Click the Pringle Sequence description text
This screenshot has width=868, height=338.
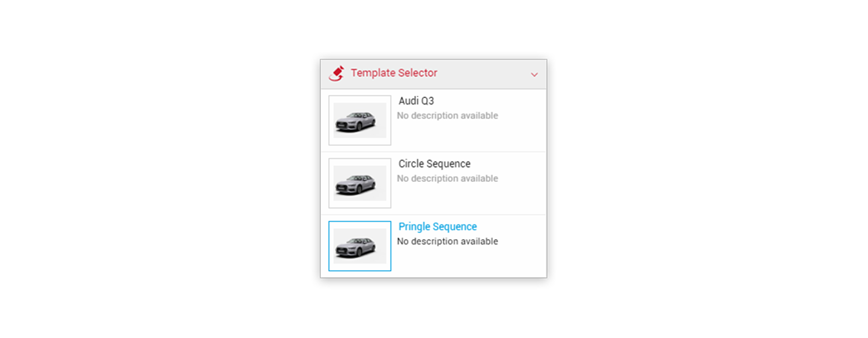pyautogui.click(x=447, y=241)
